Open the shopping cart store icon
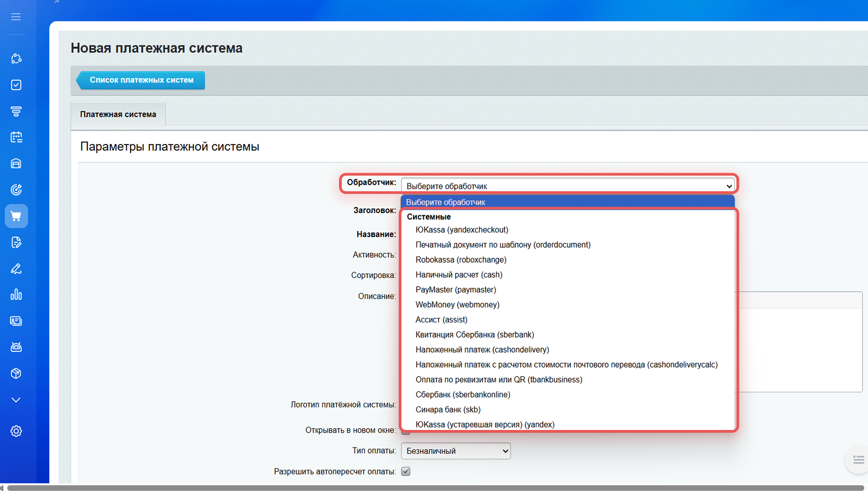 16,216
